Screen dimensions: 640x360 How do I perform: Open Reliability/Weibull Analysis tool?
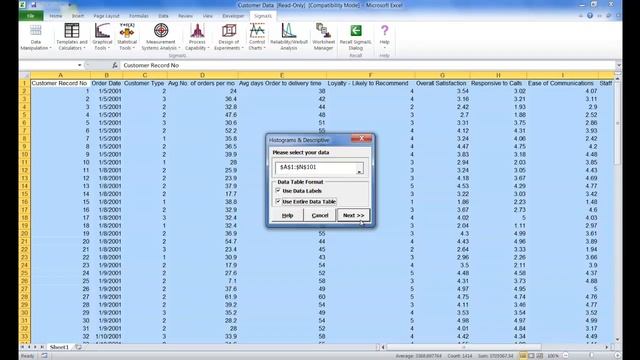[289, 37]
